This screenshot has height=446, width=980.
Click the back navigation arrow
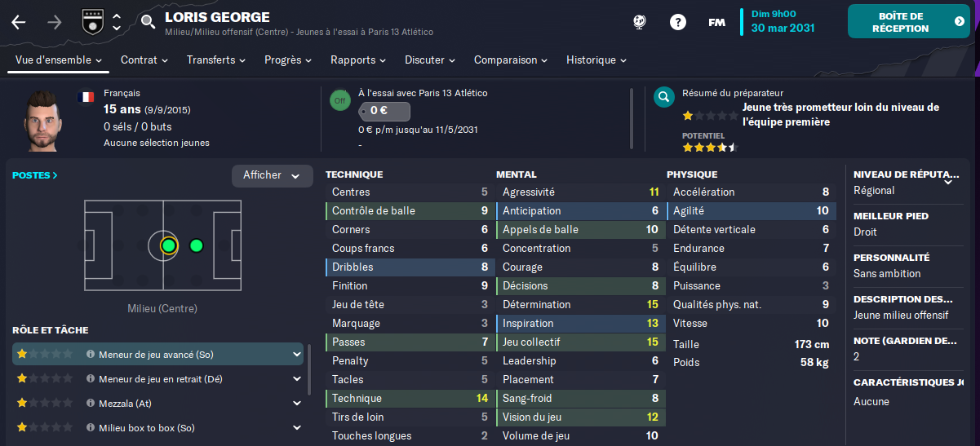(x=19, y=22)
